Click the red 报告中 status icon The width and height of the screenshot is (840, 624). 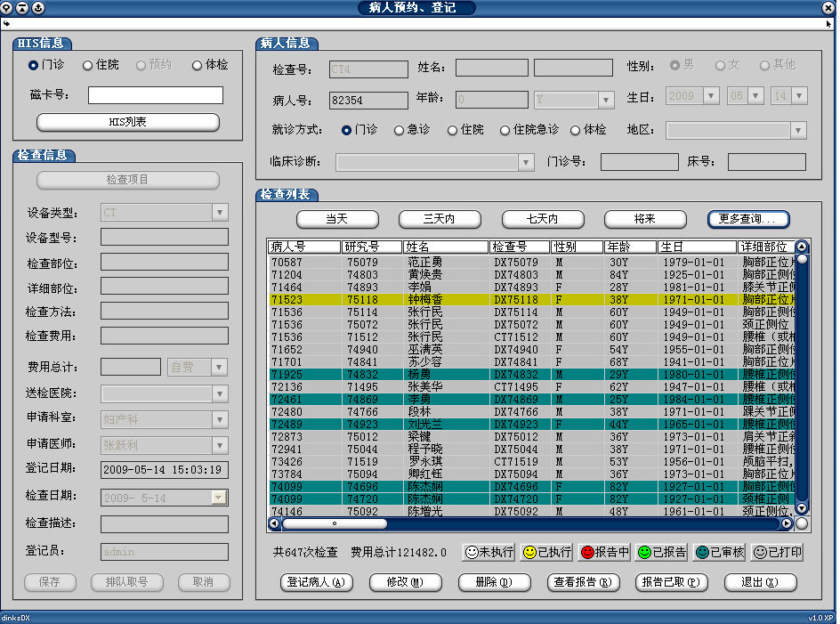587,553
